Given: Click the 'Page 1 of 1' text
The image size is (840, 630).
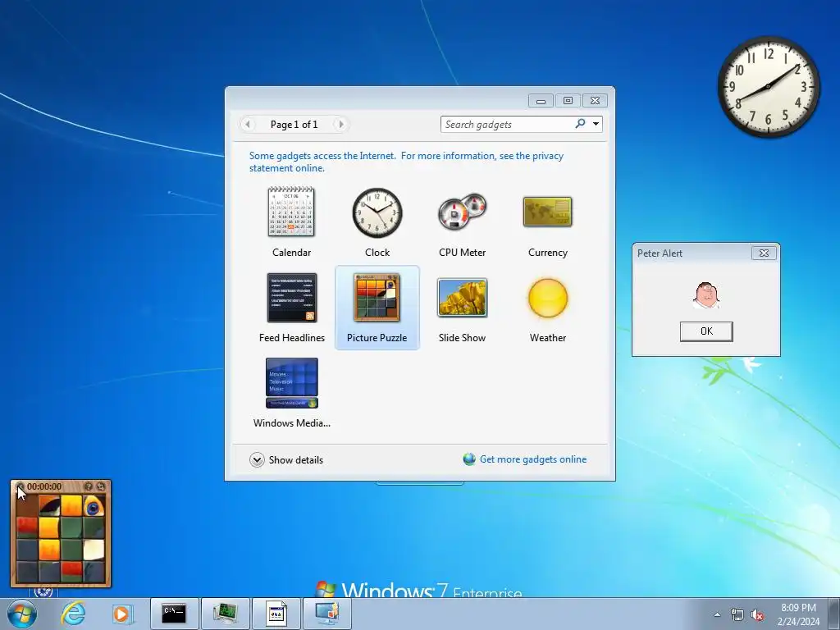Looking at the screenshot, I should pyautogui.click(x=294, y=125).
